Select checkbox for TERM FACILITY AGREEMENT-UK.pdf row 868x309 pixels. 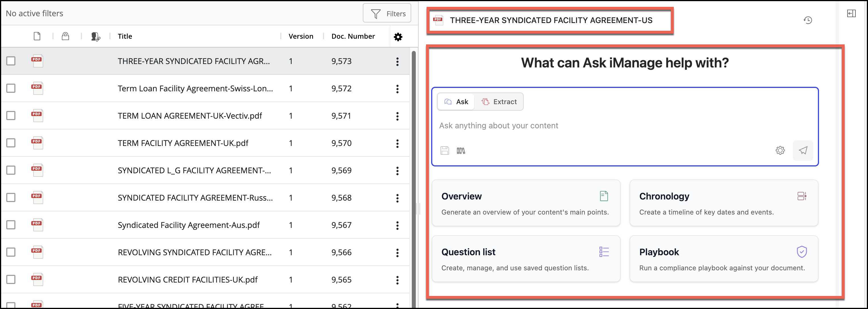[11, 143]
